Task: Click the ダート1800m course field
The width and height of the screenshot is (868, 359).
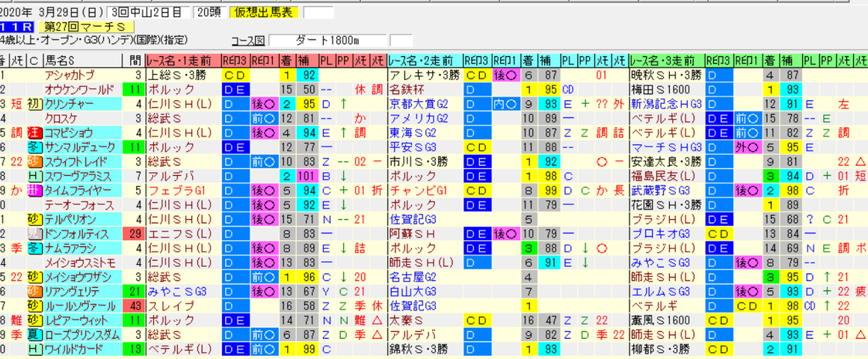Action: point(327,40)
